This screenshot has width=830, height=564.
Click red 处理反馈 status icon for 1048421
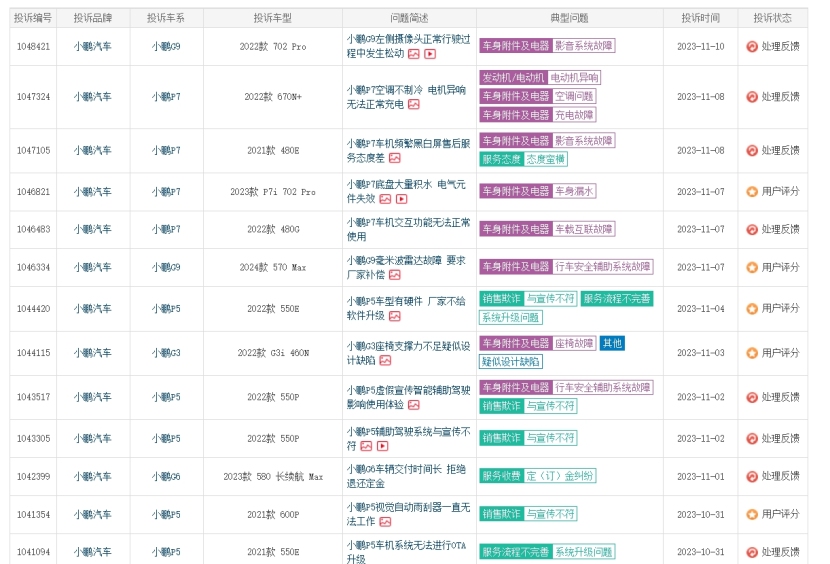point(752,47)
